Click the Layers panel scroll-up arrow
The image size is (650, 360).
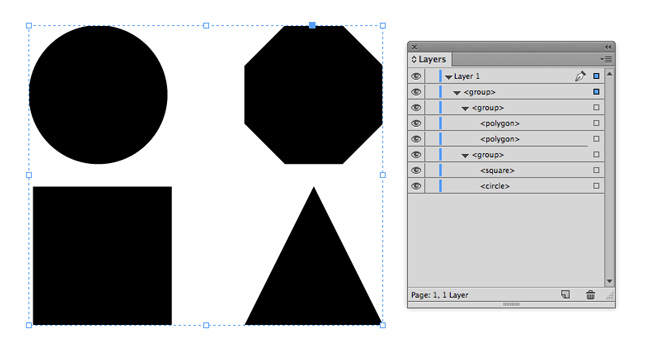click(x=609, y=74)
